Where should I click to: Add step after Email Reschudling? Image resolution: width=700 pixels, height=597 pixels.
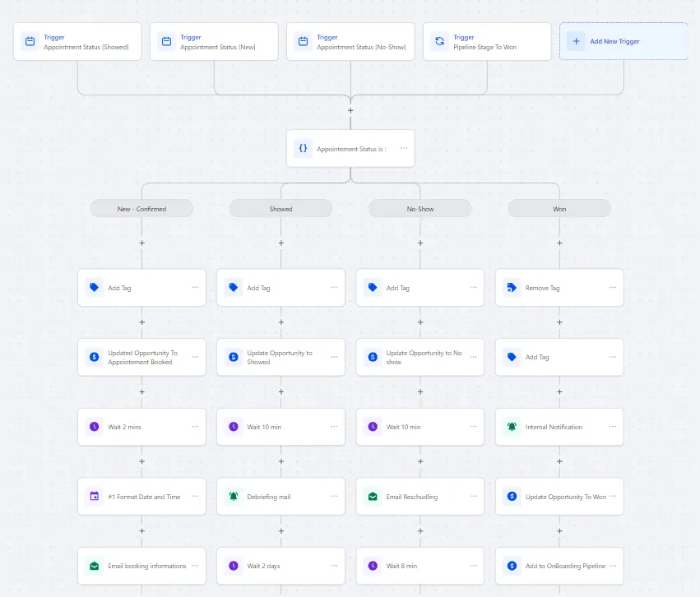pyautogui.click(x=420, y=531)
